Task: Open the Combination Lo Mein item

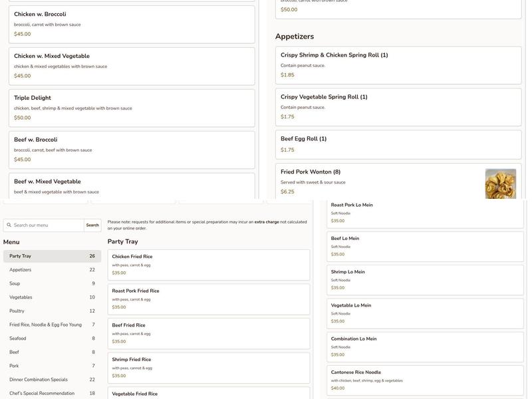Action: pyautogui.click(x=424, y=346)
